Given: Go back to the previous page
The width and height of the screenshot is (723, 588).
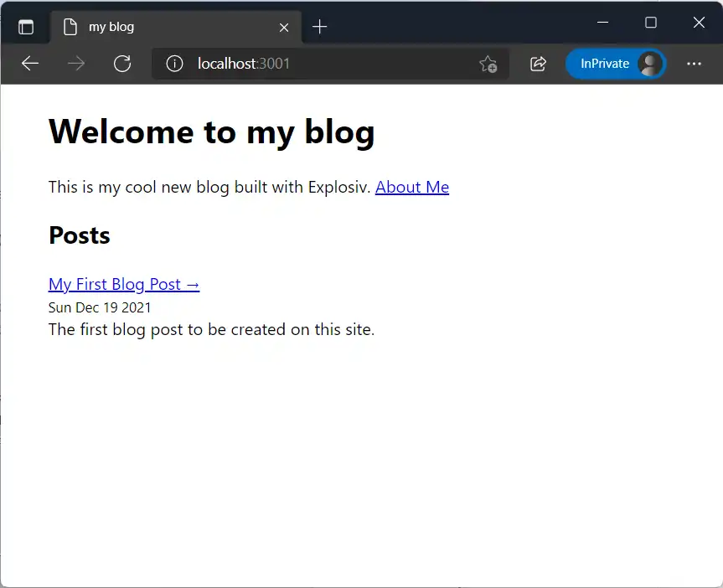Looking at the screenshot, I should [x=30, y=64].
